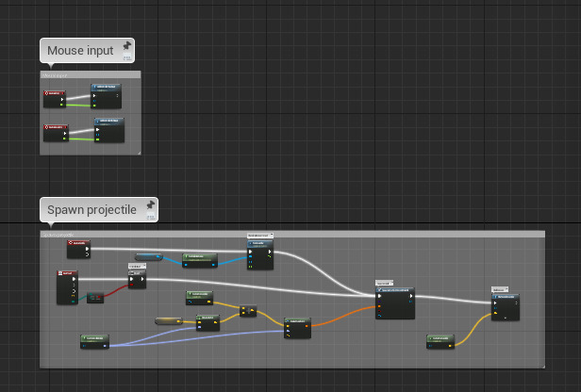Pin the Spawn projectile comment bubble

coord(150,204)
